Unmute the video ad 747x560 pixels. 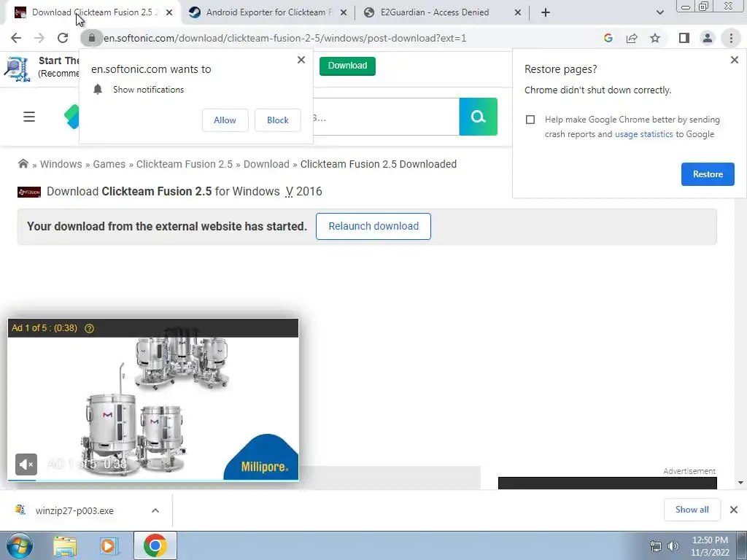(26, 464)
